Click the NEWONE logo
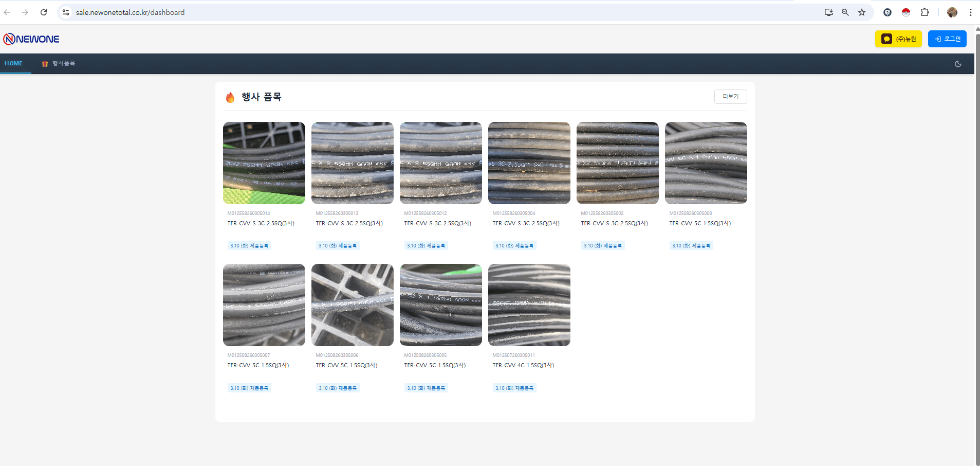The image size is (980, 466). [31, 39]
